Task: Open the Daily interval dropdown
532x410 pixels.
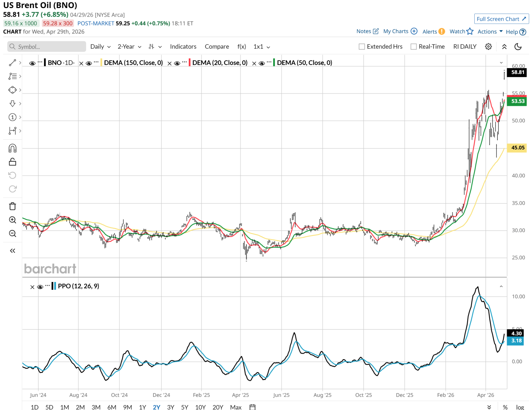Action: (x=100, y=47)
